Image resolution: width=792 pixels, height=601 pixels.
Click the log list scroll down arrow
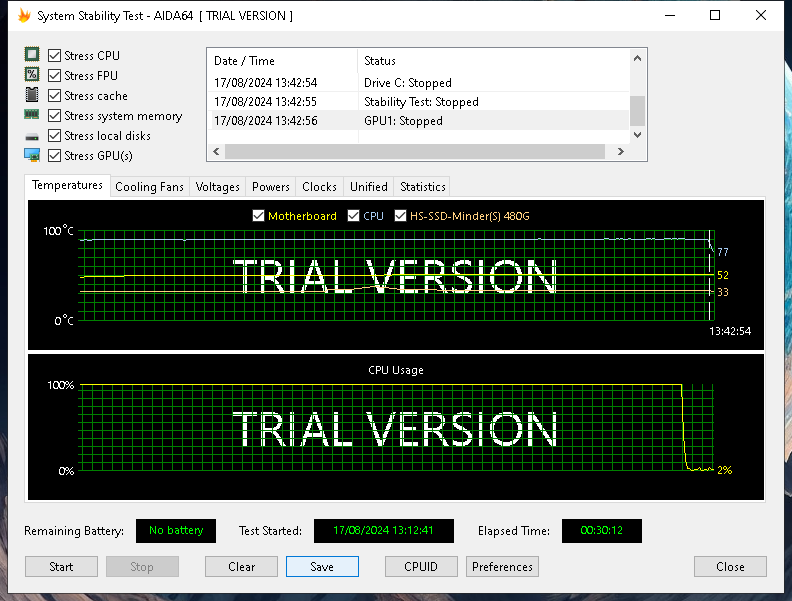(637, 135)
